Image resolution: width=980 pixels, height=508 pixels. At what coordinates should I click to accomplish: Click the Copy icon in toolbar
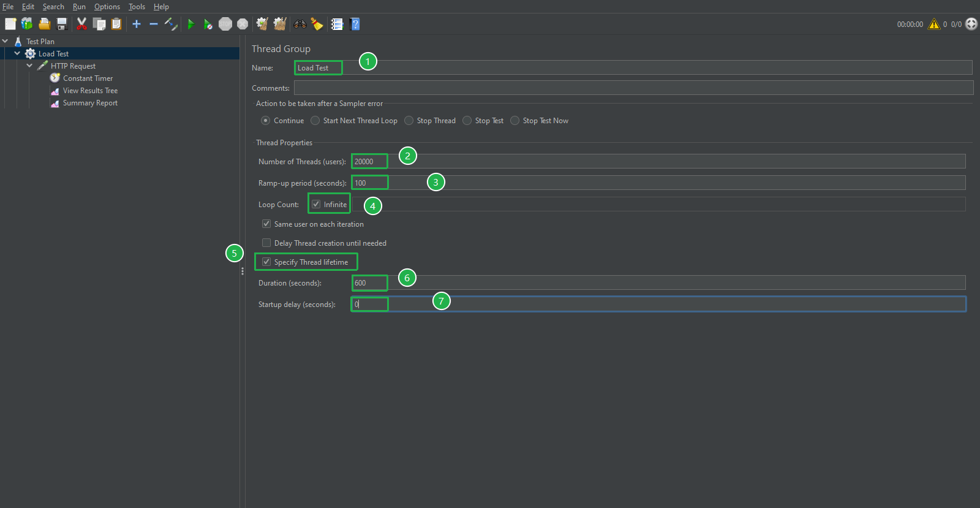click(x=99, y=24)
